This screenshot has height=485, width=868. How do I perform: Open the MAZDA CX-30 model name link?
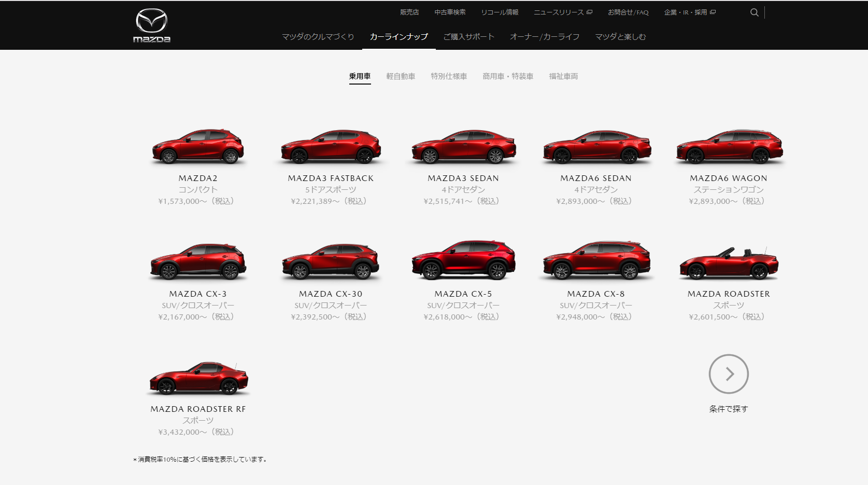(331, 294)
